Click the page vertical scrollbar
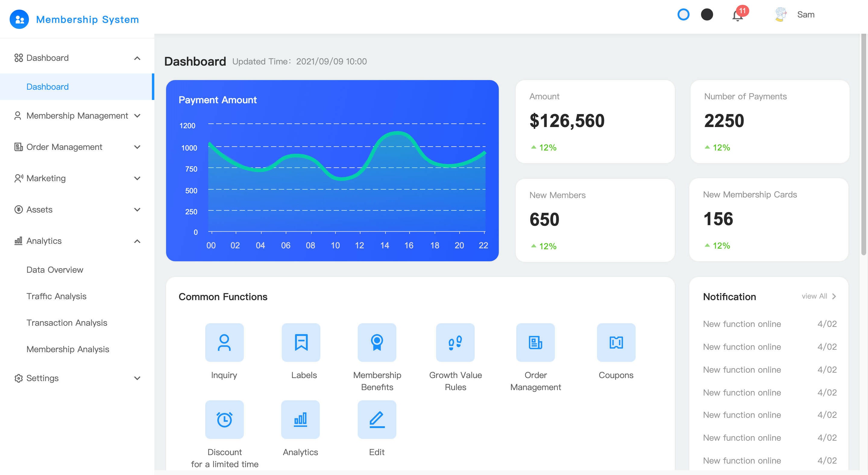868x475 pixels. 863,145
